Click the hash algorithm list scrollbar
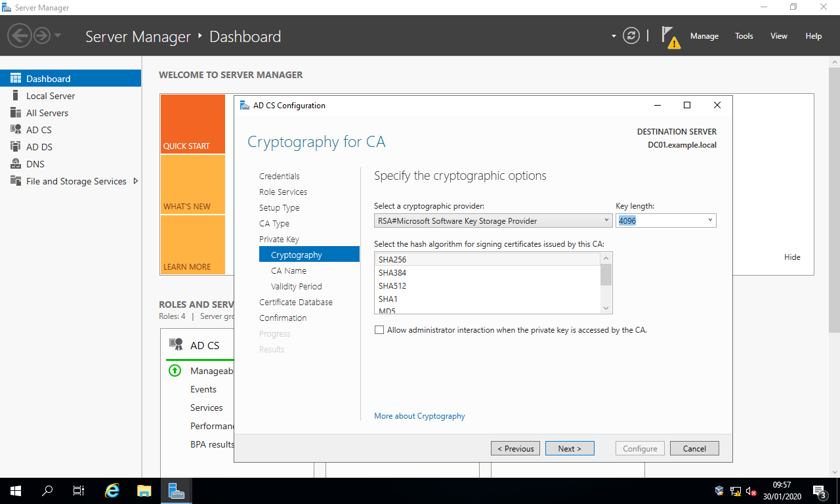840x504 pixels. pos(606,282)
